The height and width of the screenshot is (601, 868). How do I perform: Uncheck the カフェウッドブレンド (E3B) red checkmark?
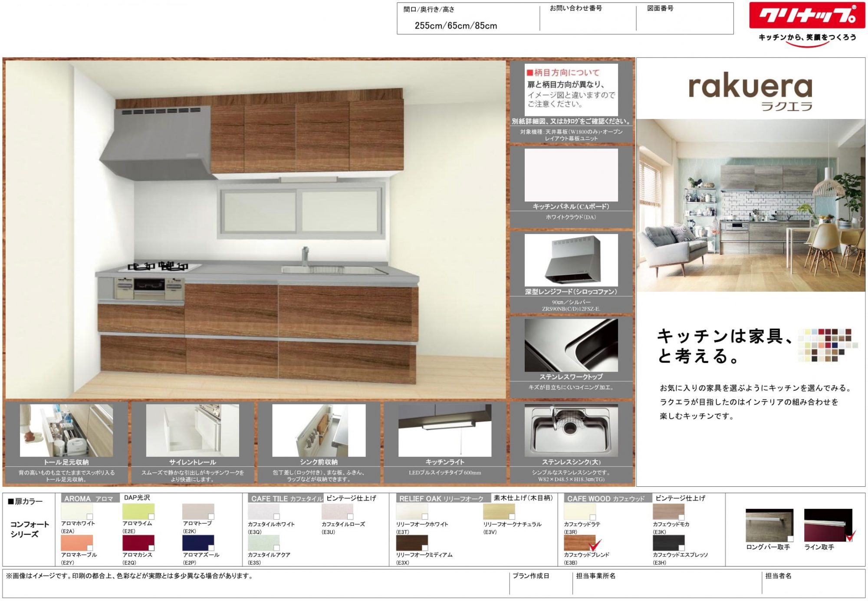(x=594, y=545)
